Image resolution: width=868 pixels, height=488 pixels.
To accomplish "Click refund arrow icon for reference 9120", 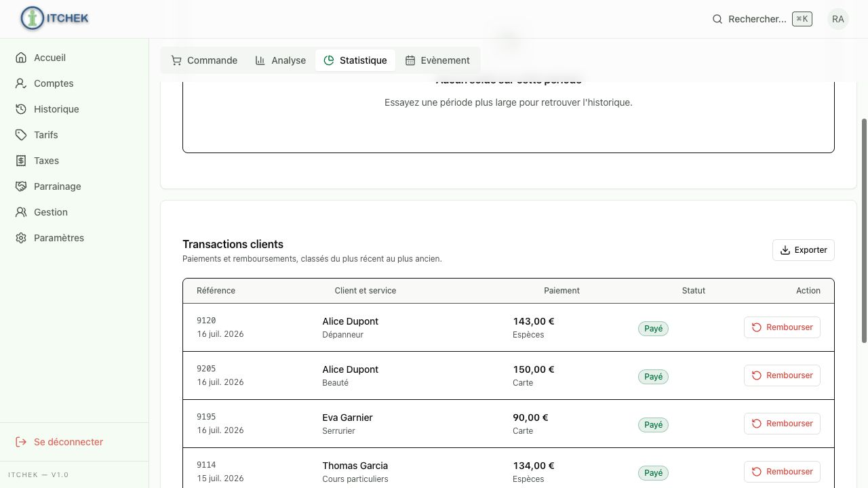I will click(757, 327).
